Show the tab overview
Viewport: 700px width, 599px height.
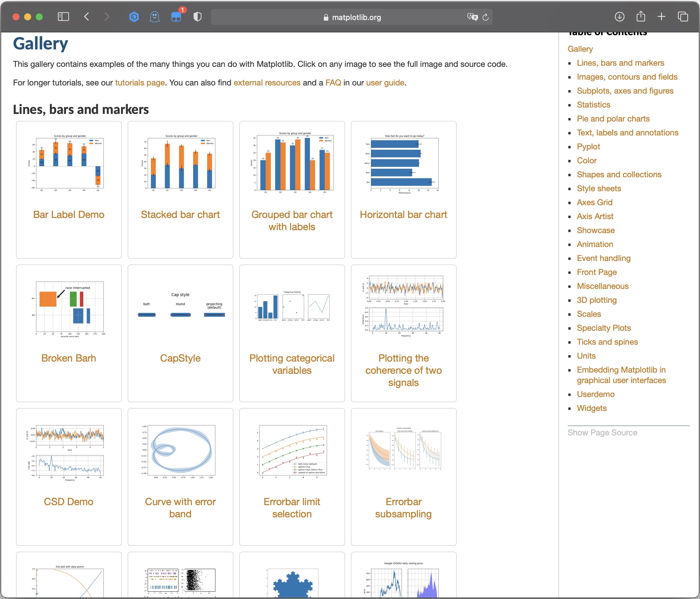pyautogui.click(x=683, y=17)
